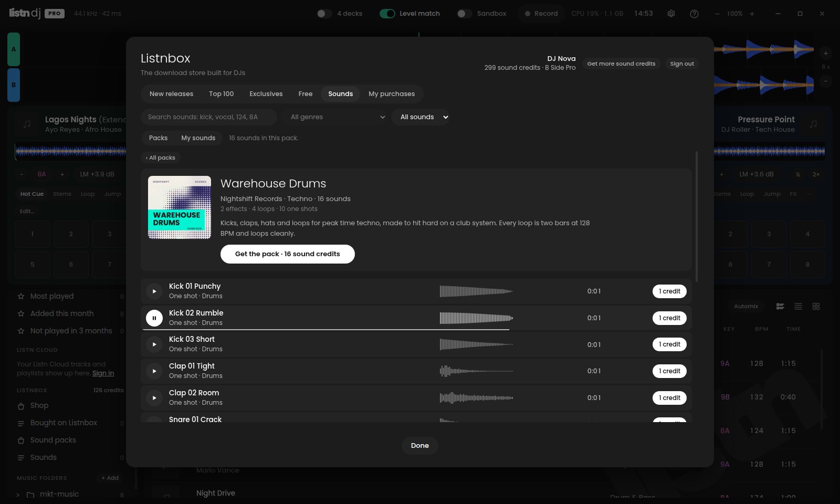Play the Clap 02 Room sample
This screenshot has width=840, height=504.
[154, 398]
